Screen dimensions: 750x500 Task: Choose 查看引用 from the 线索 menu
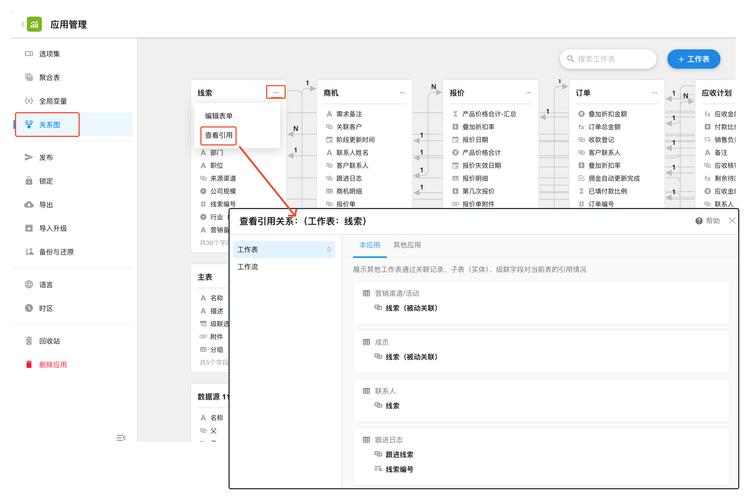pos(219,135)
